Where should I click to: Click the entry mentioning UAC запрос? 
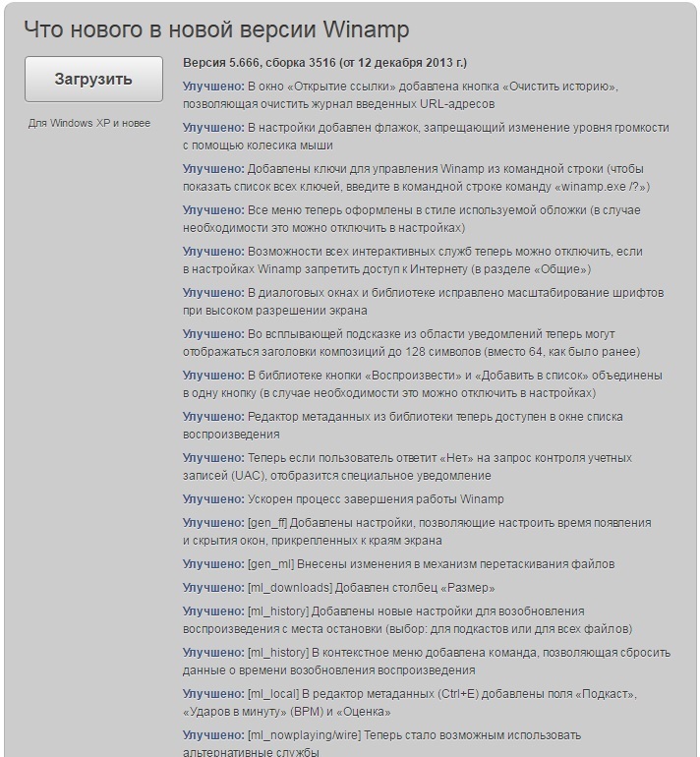pyautogui.click(x=407, y=466)
